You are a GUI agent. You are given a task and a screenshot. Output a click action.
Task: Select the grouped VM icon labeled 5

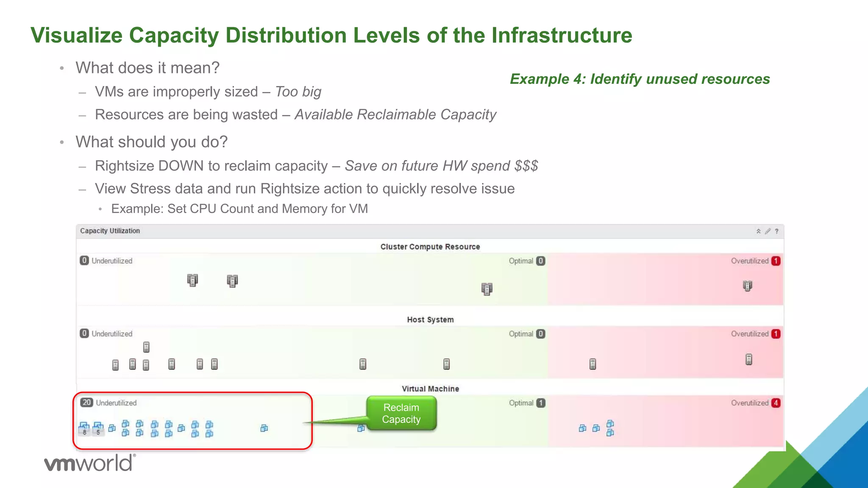(98, 428)
